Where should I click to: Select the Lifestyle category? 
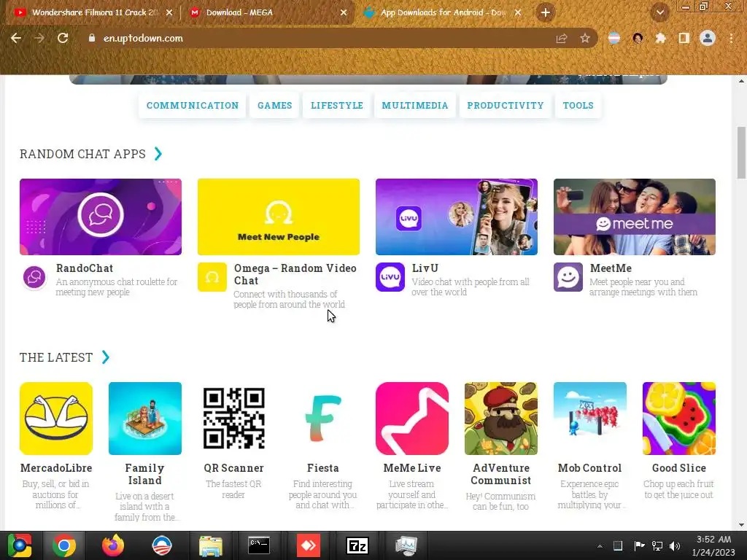point(337,105)
